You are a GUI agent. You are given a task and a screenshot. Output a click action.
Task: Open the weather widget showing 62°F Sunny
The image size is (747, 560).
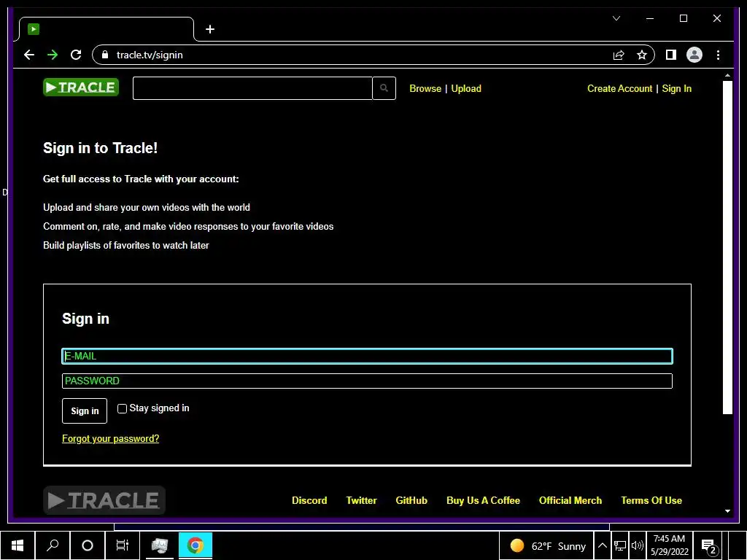coord(547,545)
